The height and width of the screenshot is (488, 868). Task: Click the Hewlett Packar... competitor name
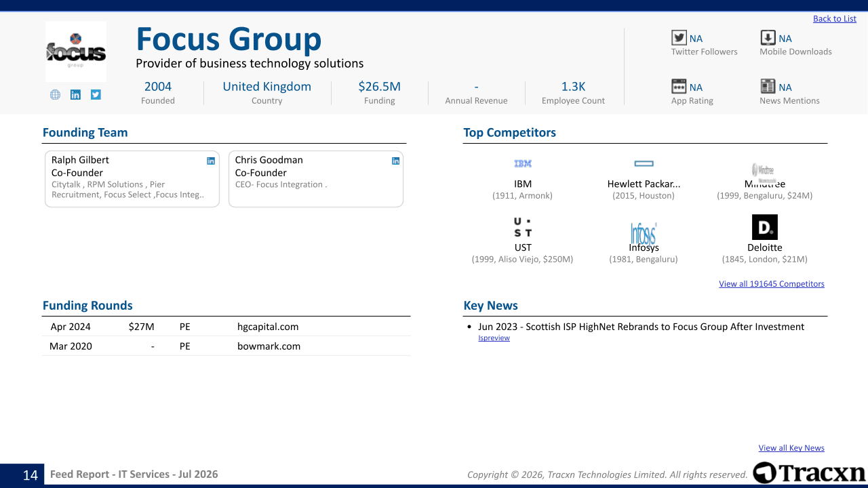point(644,184)
